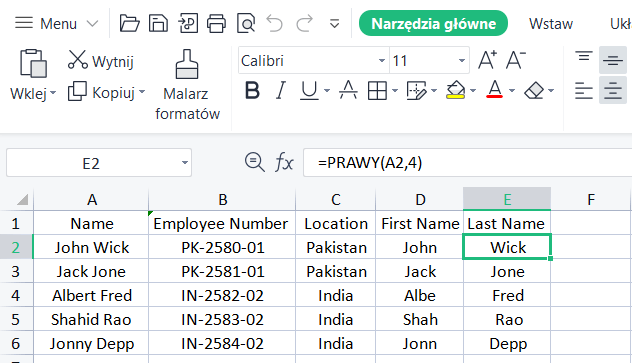This screenshot has height=363, width=632.
Task: Toggle the center horizontally icon
Action: tap(613, 90)
